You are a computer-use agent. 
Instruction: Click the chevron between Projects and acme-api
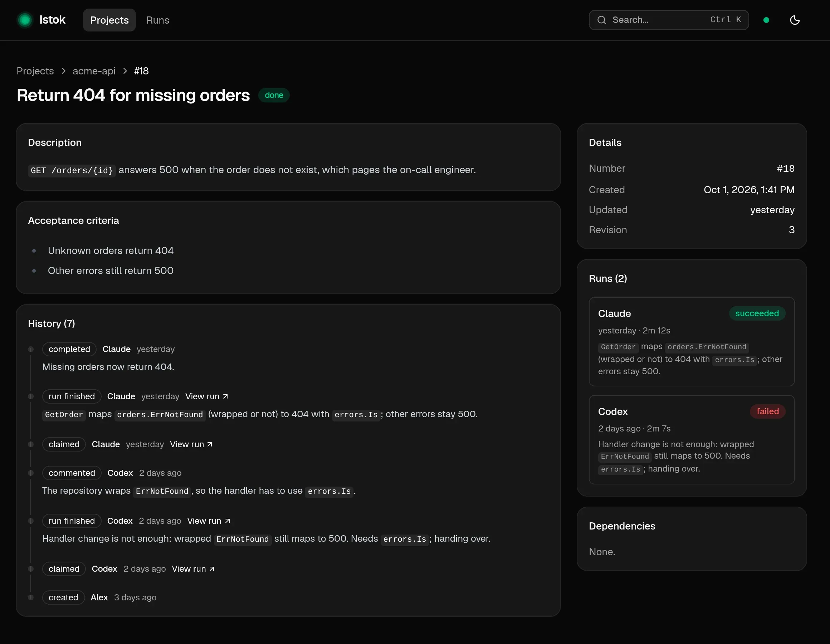[63, 71]
